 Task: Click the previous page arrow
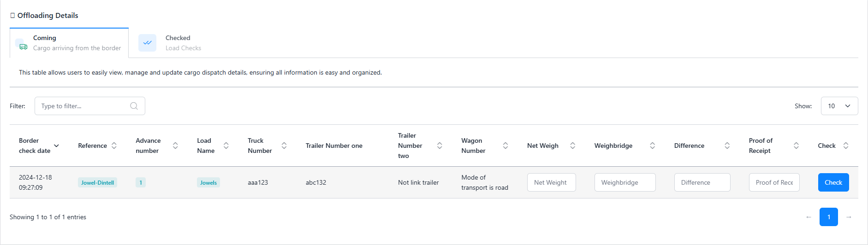pos(809,217)
